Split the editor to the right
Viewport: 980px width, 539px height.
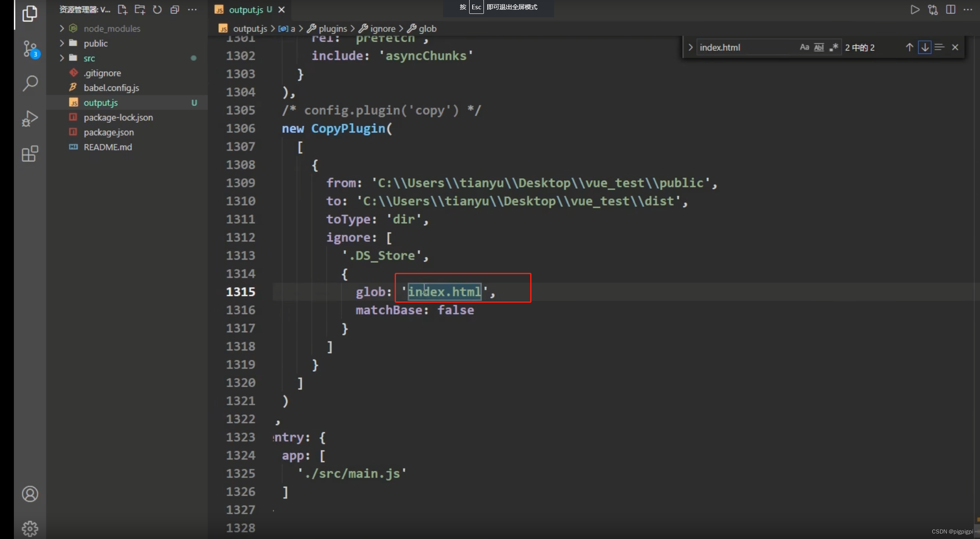[x=951, y=10]
